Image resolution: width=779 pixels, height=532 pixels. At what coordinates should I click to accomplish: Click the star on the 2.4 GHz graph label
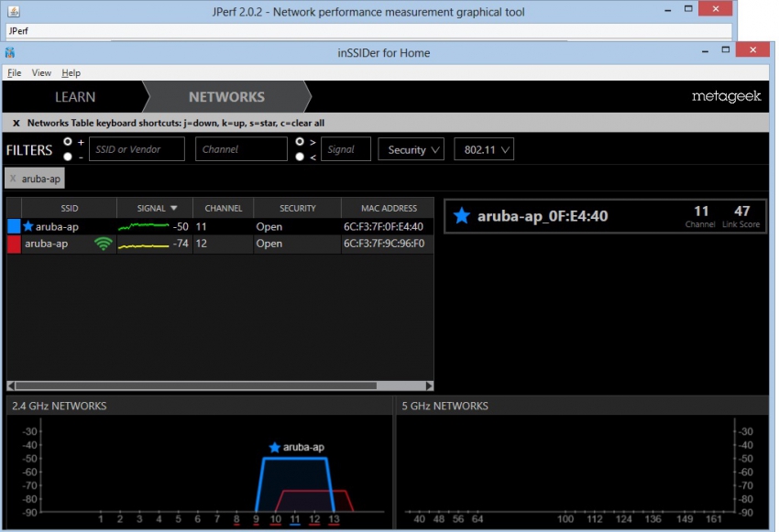[275, 447]
